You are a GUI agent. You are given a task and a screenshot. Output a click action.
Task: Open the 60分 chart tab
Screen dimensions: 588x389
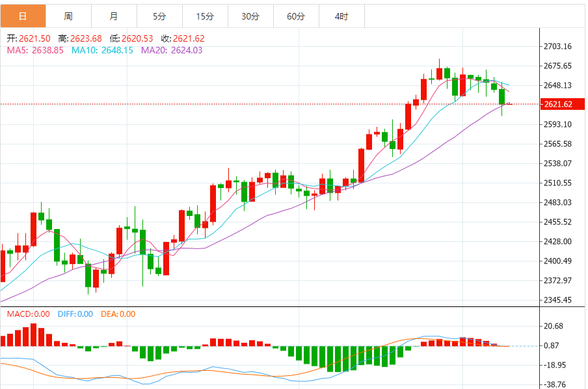pyautogui.click(x=296, y=16)
